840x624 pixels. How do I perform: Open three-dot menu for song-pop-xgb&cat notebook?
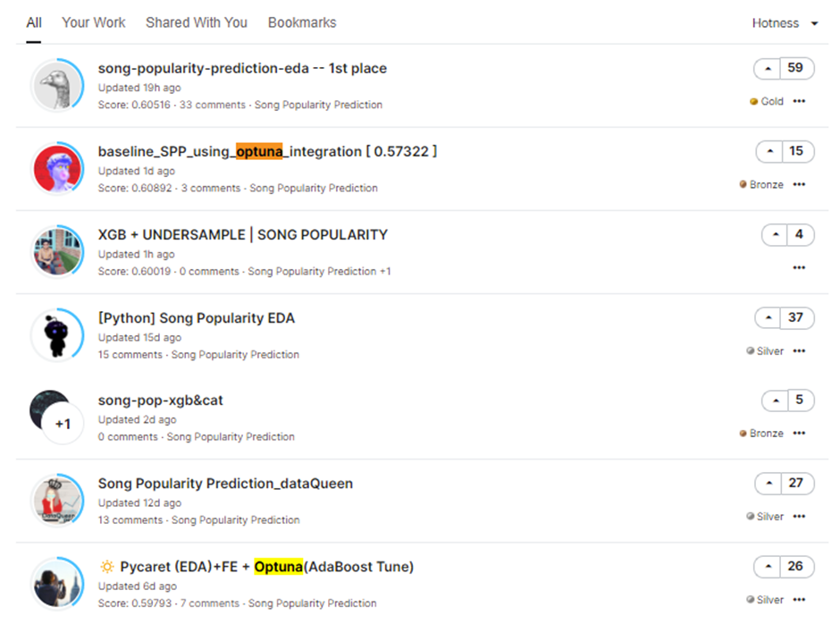click(799, 434)
